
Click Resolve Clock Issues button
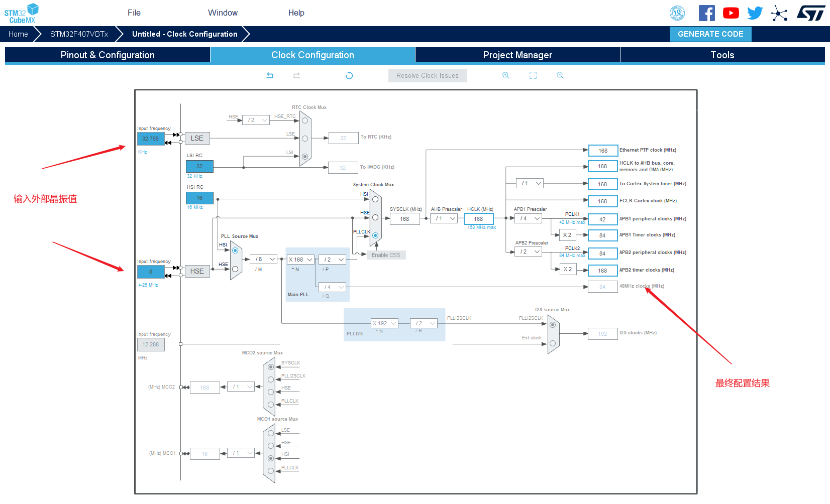[x=428, y=76]
